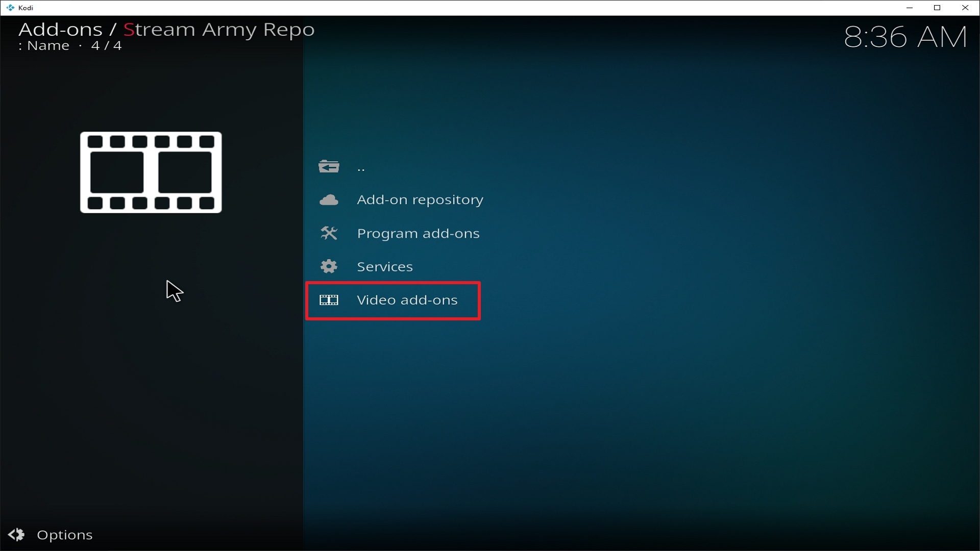
Task: Click the wrench-screwdriver Program add-ons icon
Action: (x=329, y=233)
